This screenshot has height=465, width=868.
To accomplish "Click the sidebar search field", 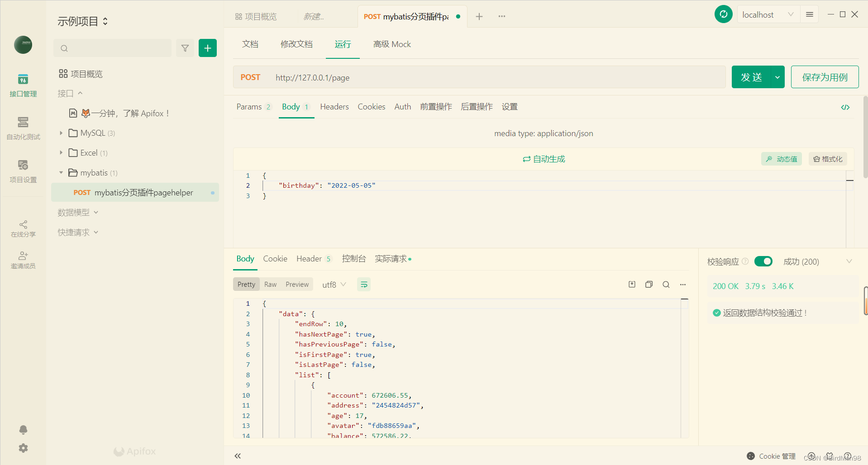I will point(112,48).
